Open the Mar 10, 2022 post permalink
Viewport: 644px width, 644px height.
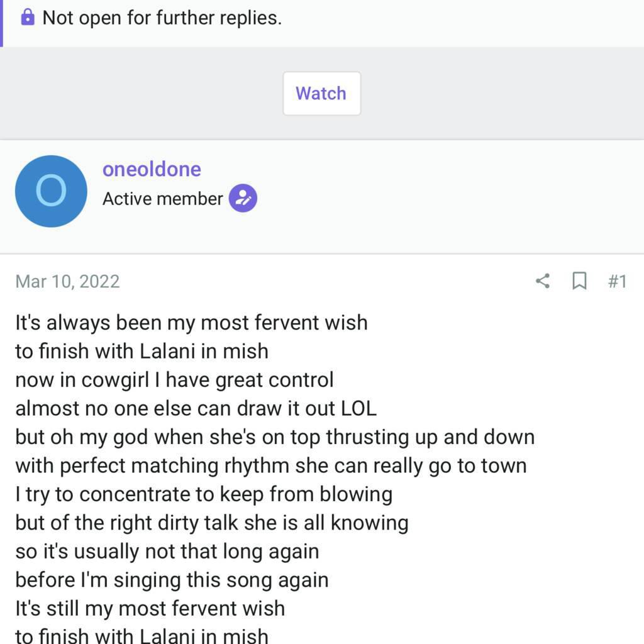tap(67, 281)
